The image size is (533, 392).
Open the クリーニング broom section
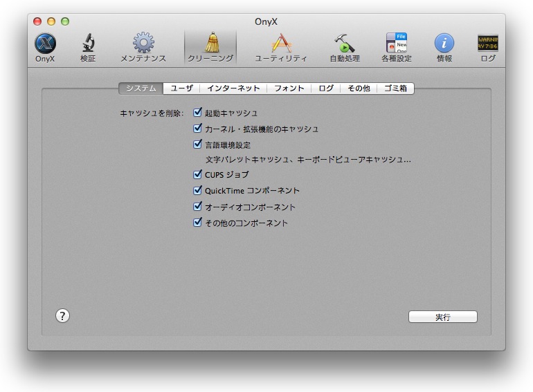[211, 44]
